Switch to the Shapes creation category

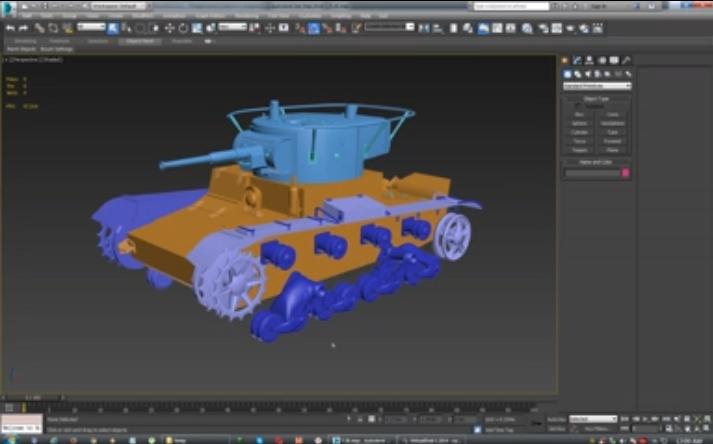(x=577, y=74)
